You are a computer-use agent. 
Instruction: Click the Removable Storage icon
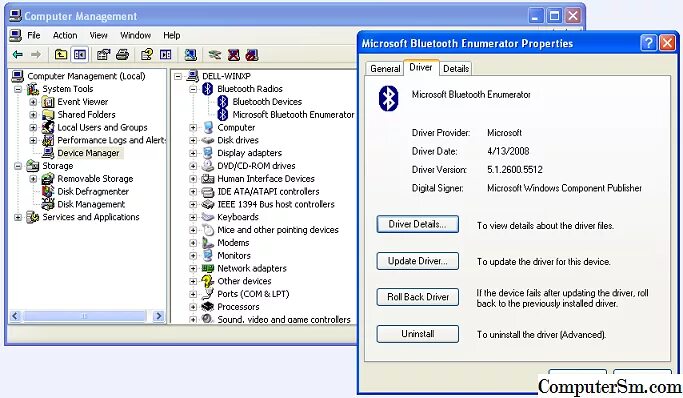tap(47, 179)
